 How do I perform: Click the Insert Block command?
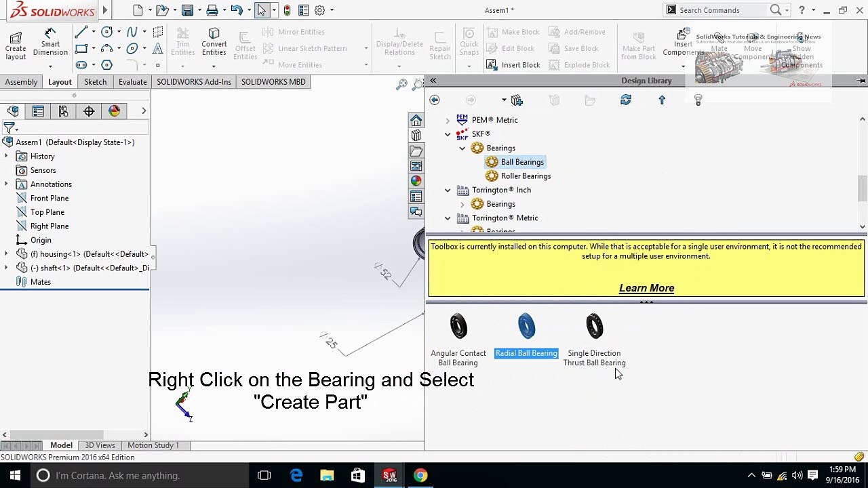click(x=513, y=65)
